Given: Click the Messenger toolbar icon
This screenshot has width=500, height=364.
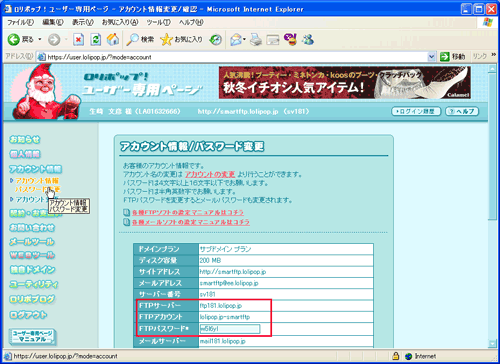Looking at the screenshot, I should tap(308, 40).
